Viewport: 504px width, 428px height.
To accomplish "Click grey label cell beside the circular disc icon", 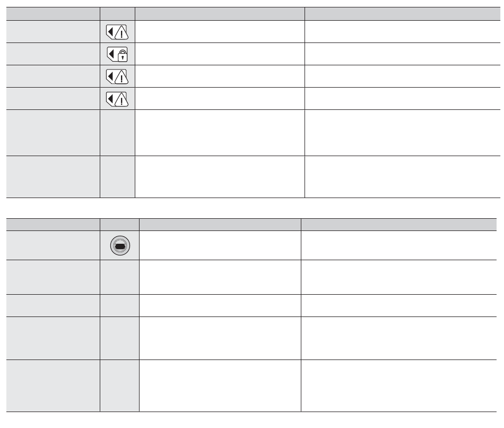I will (53, 245).
